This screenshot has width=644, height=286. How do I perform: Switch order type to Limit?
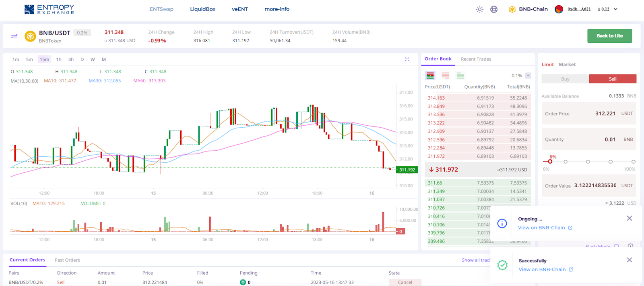tap(548, 64)
